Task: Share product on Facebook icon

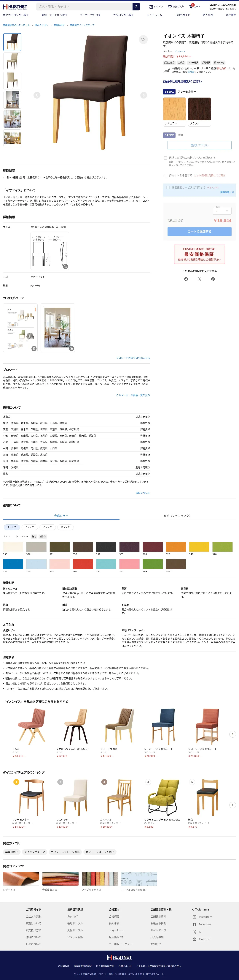Action: click(186, 279)
